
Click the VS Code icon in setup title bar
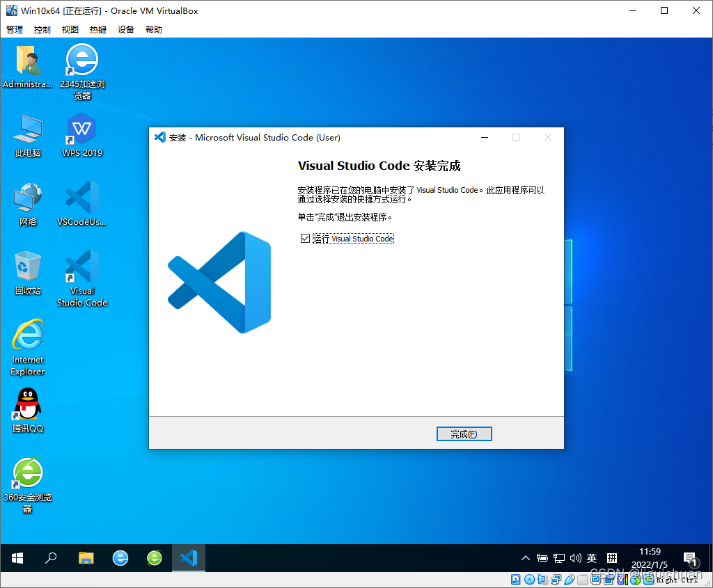tap(160, 137)
